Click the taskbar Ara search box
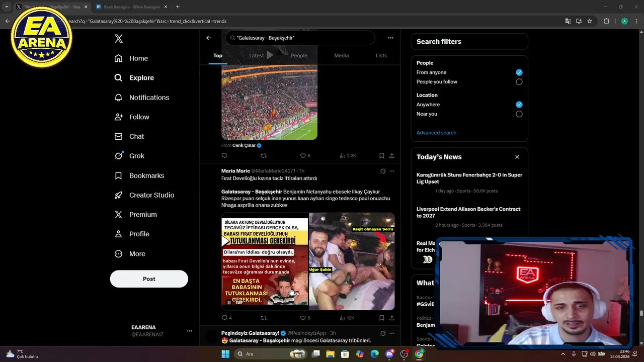Viewport: 644px width, 362px height. (271, 354)
